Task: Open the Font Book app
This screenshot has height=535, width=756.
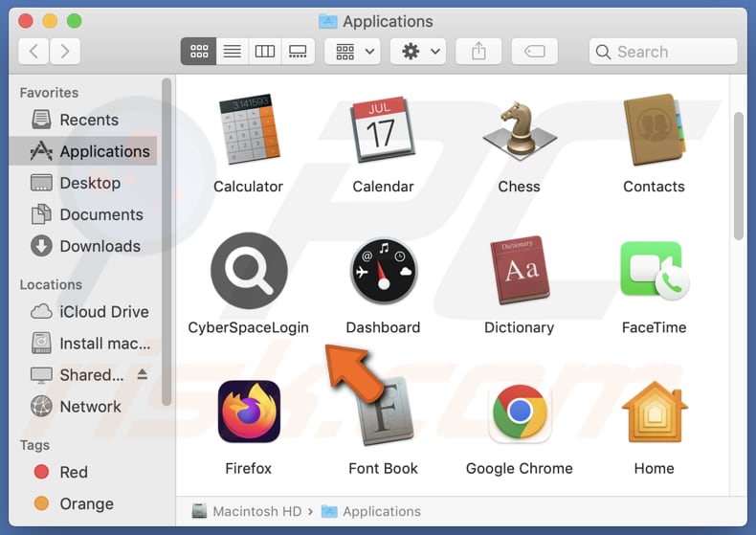Action: pos(386,412)
